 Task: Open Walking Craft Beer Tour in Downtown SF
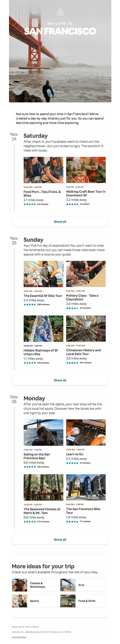[86, 193]
